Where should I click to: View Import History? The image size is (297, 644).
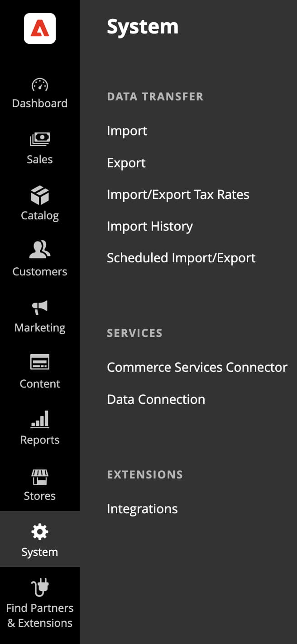(150, 226)
